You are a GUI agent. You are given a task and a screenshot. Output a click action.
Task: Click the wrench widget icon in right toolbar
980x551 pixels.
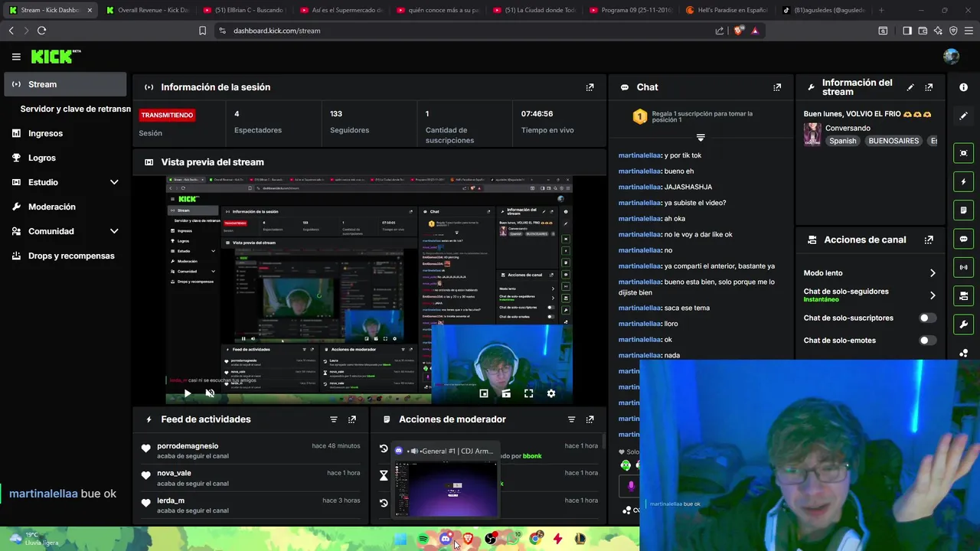pyautogui.click(x=963, y=324)
